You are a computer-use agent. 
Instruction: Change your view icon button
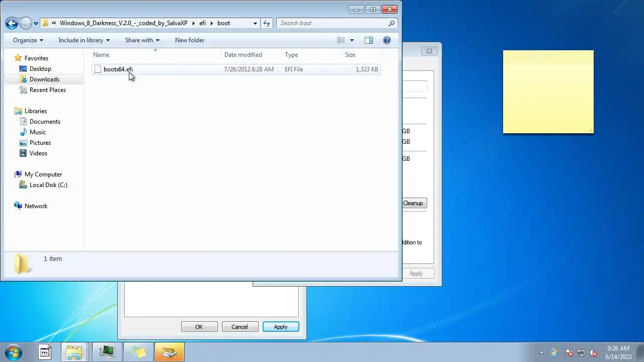[x=341, y=40]
